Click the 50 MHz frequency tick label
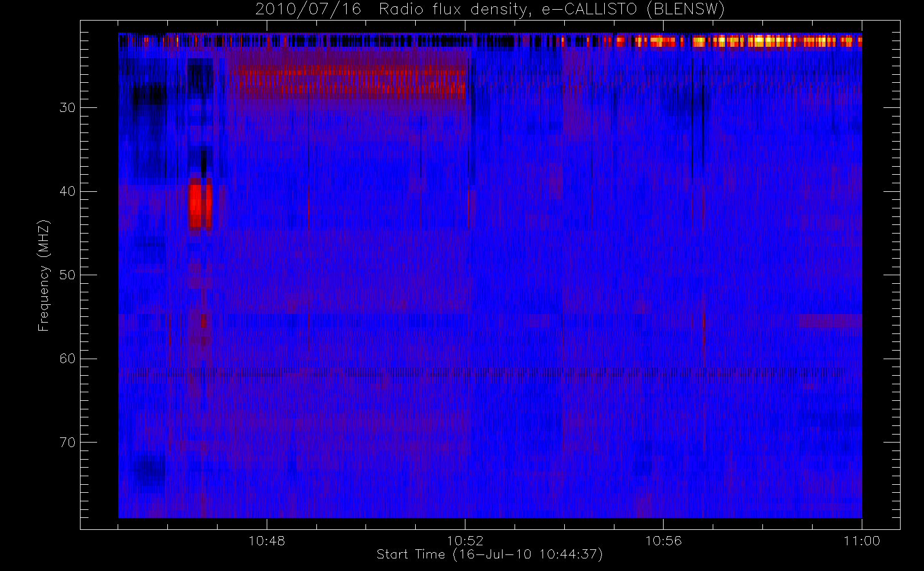Screen dimensions: 924x571 [x=67, y=275]
